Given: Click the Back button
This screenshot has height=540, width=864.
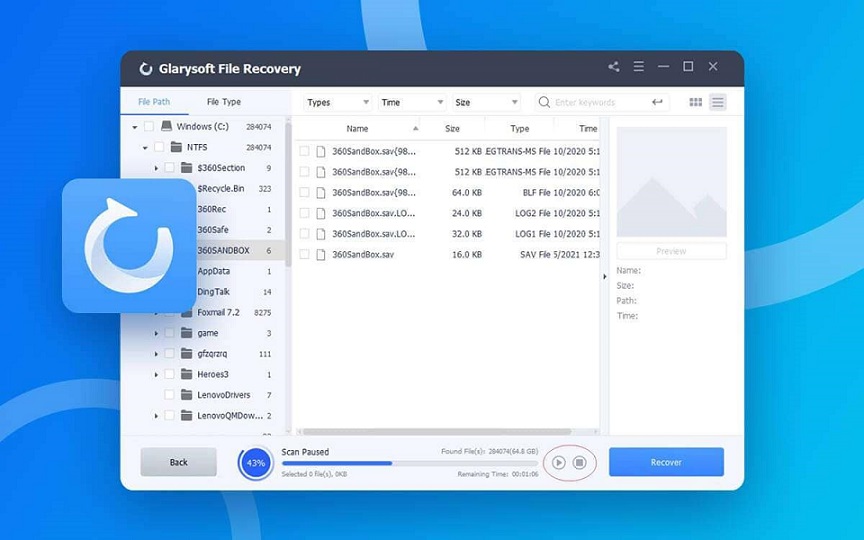Looking at the screenshot, I should [179, 462].
